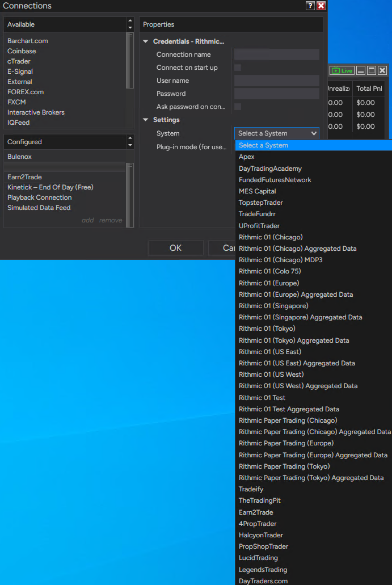Click the remove link in Configured
Image resolution: width=392 pixels, height=585 pixels.
click(x=111, y=220)
